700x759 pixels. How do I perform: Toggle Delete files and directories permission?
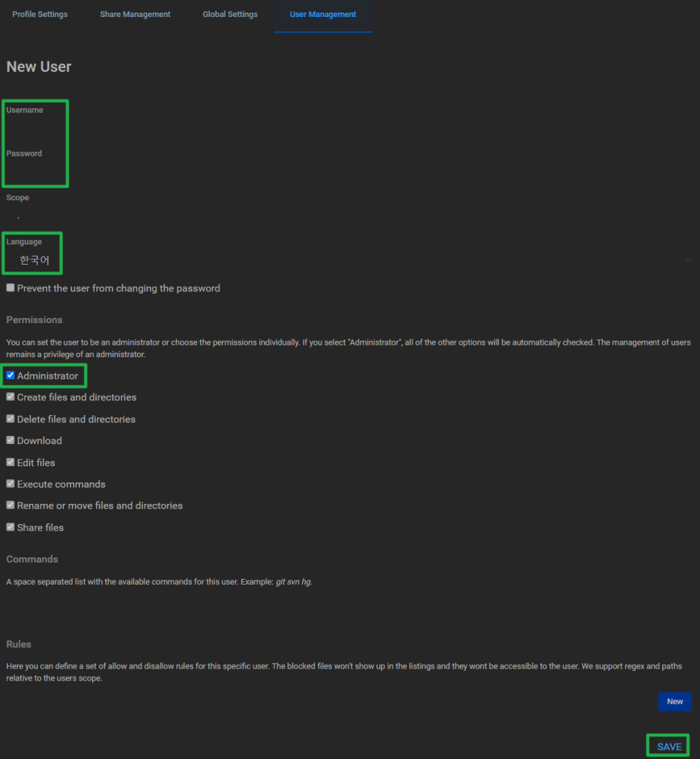[10, 419]
